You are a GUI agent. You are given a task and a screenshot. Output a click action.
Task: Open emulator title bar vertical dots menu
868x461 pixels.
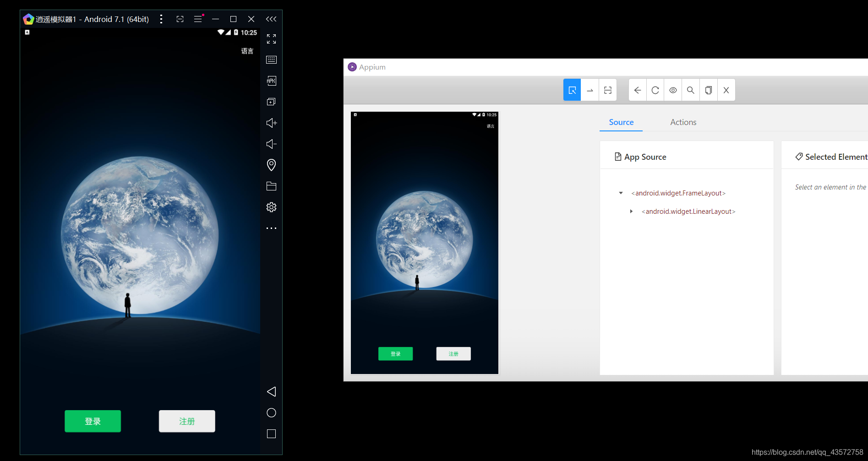(161, 19)
